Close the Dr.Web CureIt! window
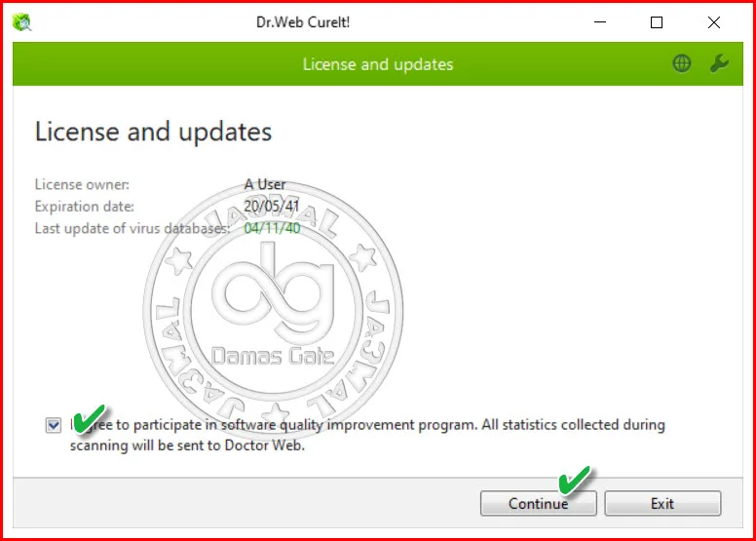 pyautogui.click(x=713, y=22)
